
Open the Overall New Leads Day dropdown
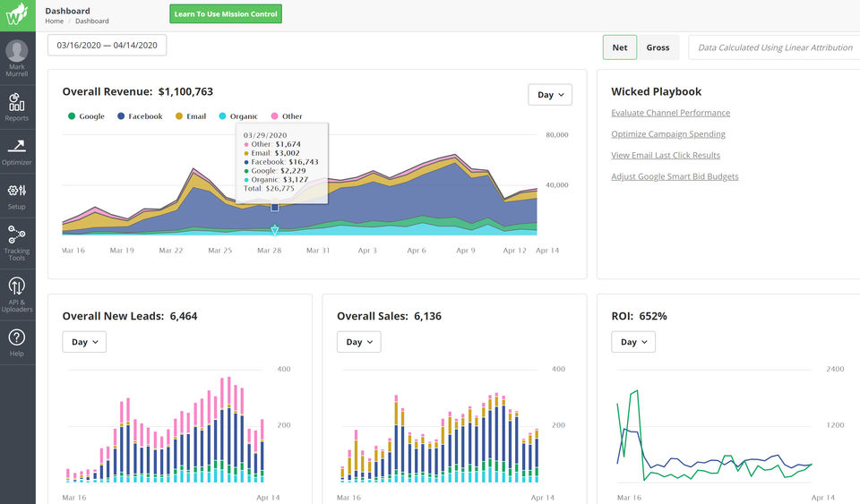(84, 342)
